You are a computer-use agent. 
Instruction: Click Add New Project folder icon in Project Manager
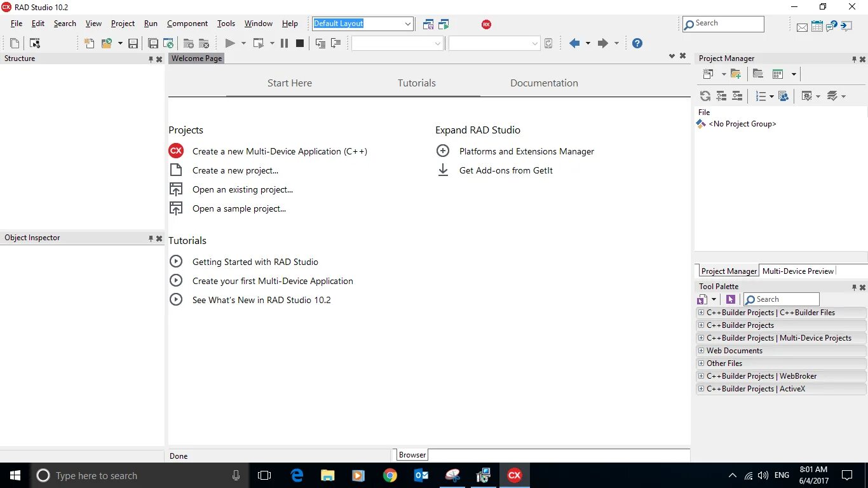pyautogui.click(x=736, y=74)
